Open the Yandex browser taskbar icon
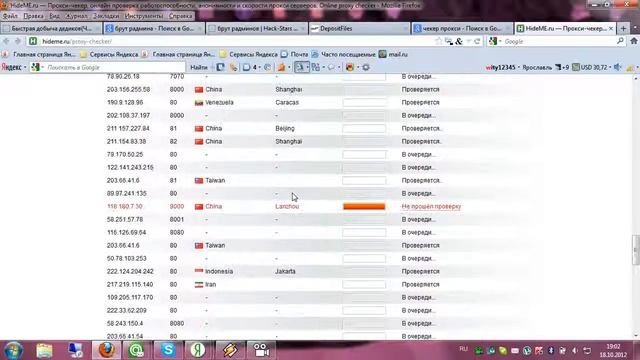This screenshot has width=640, height=360. [x=198, y=350]
